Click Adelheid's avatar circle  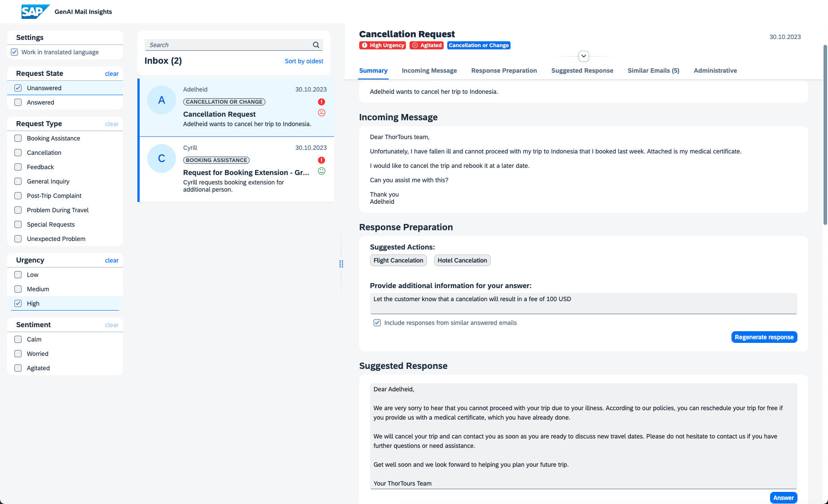(x=162, y=100)
